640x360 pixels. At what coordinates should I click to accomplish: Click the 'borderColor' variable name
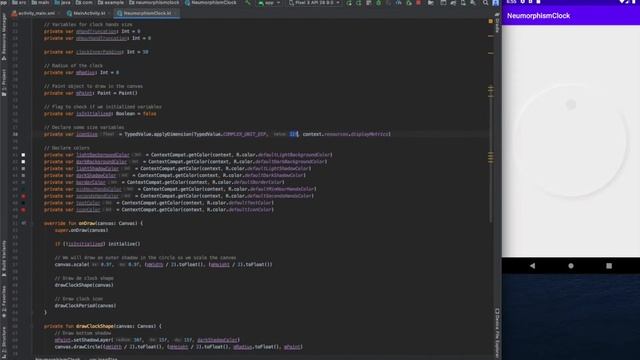click(x=91, y=182)
